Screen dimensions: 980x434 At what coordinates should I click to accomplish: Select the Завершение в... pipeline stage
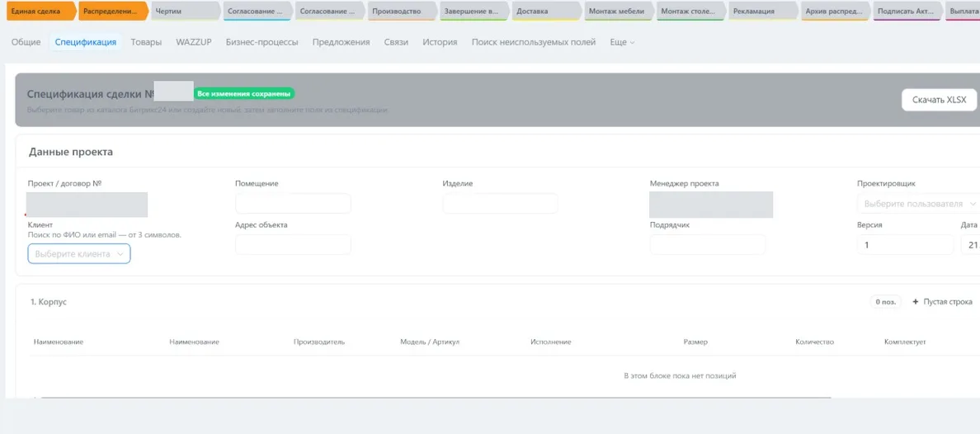coord(474,12)
